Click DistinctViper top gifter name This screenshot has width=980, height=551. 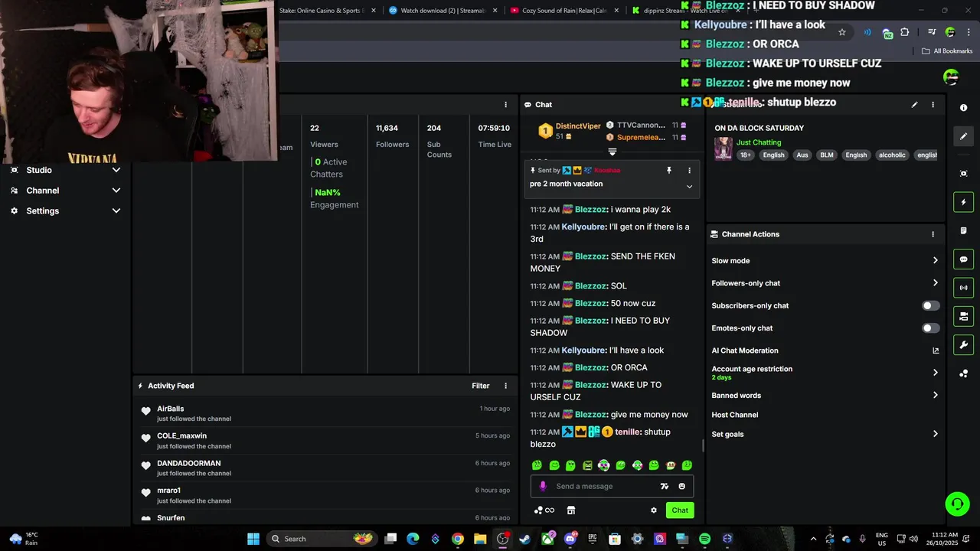[578, 126]
